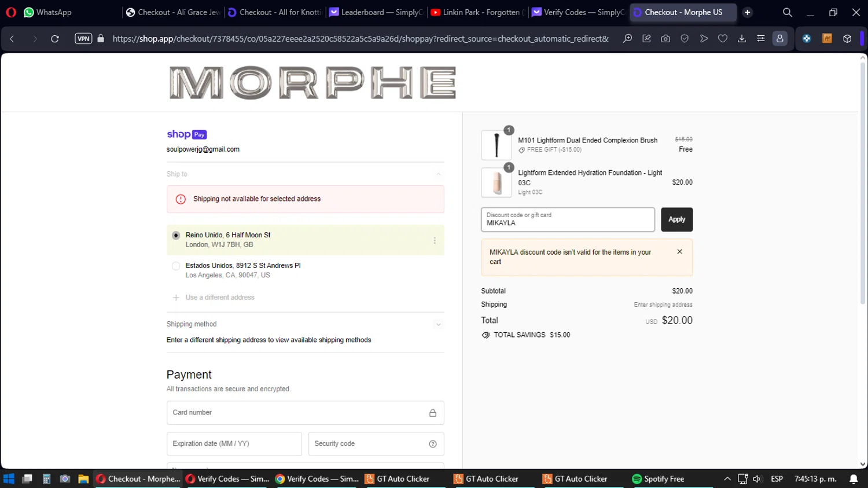This screenshot has width=868, height=488.
Task: Click the Shop Pay logo
Action: pyautogui.click(x=187, y=134)
